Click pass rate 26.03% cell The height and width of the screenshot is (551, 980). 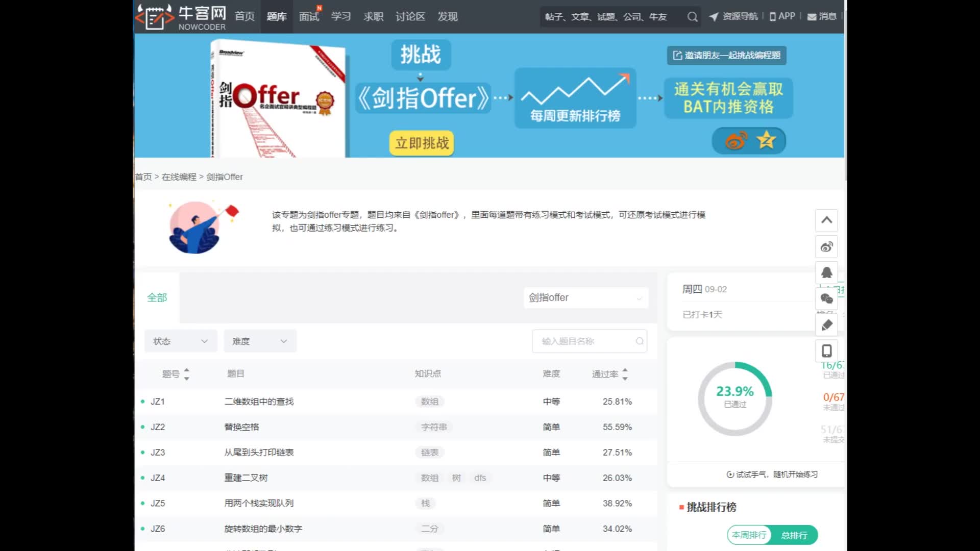point(617,478)
